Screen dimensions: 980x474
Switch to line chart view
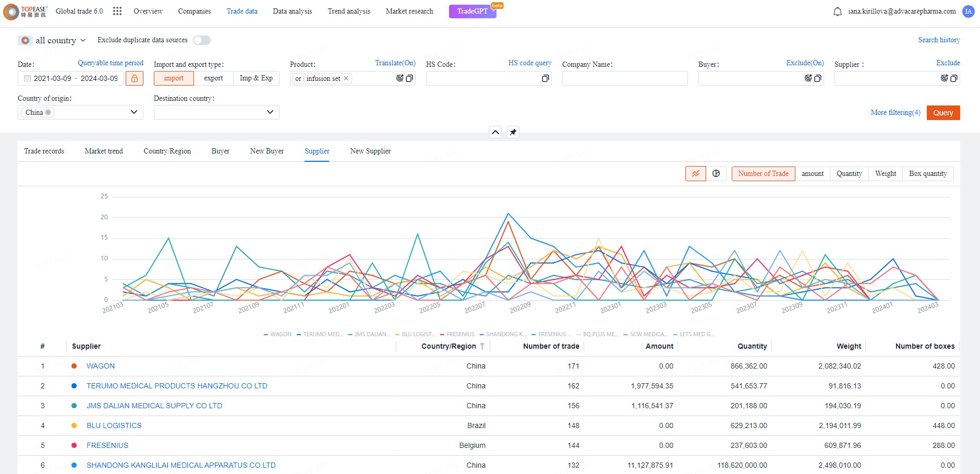(696, 173)
